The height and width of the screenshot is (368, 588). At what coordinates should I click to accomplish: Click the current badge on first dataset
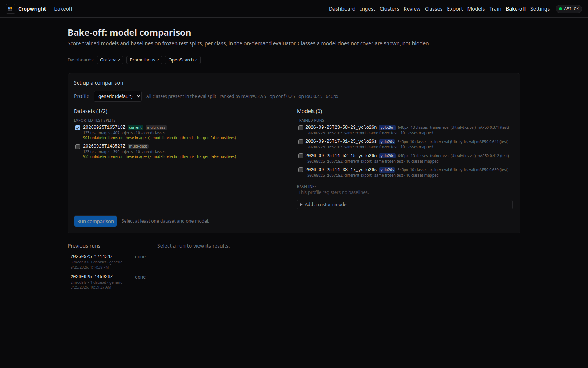tap(135, 128)
